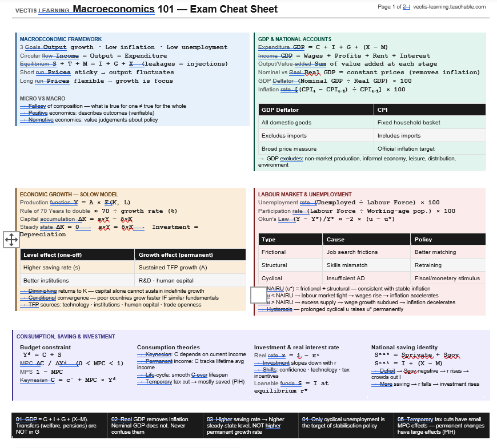Click the 'Life-cycle: smooth C over lifespan' line

(182, 375)
